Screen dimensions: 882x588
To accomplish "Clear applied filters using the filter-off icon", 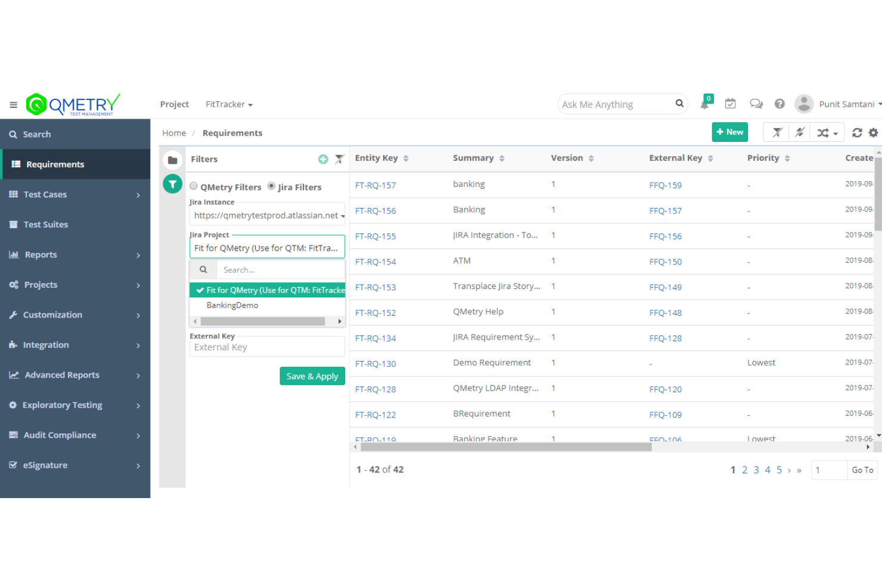I will click(x=776, y=132).
